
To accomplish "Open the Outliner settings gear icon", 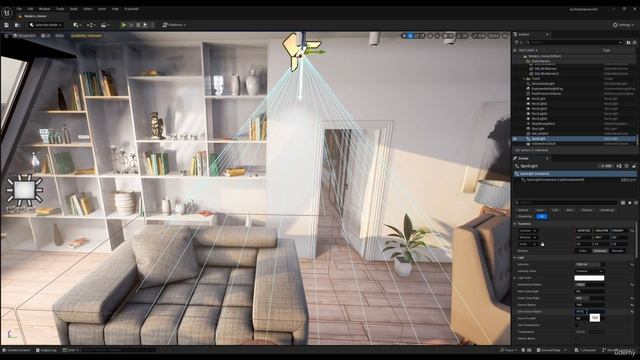I will tap(635, 42).
